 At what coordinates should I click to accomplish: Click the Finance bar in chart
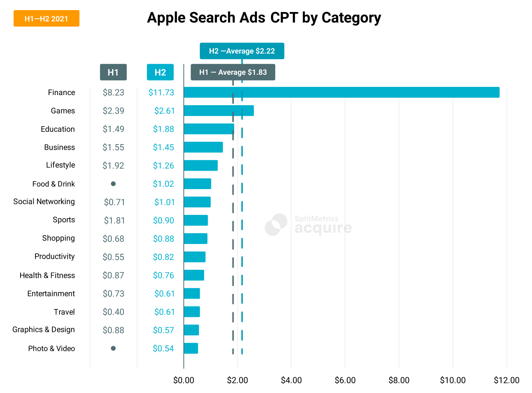(341, 92)
